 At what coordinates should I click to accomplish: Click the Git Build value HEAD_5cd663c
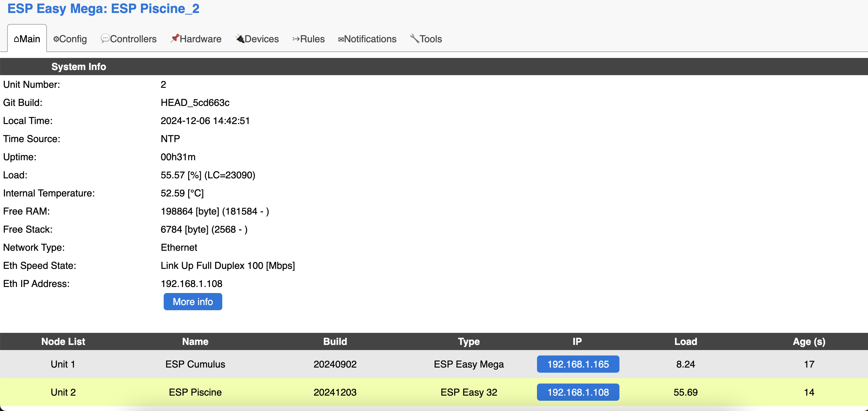(x=195, y=103)
